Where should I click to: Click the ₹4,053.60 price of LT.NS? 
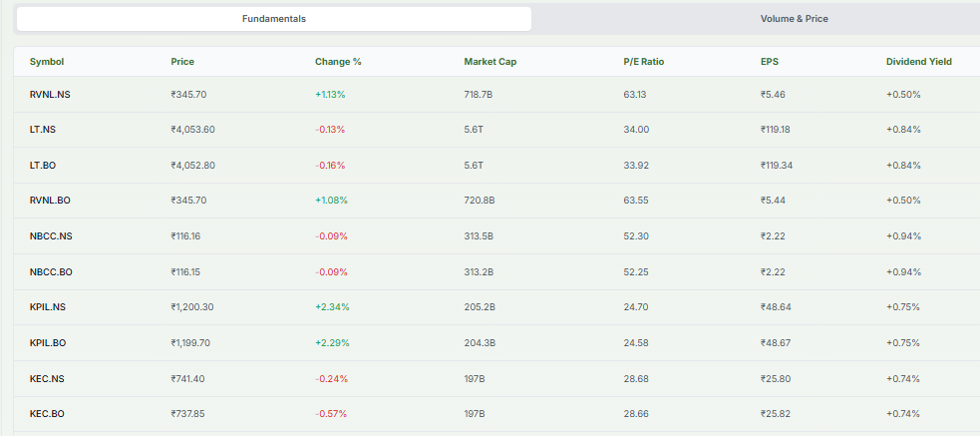click(x=193, y=130)
